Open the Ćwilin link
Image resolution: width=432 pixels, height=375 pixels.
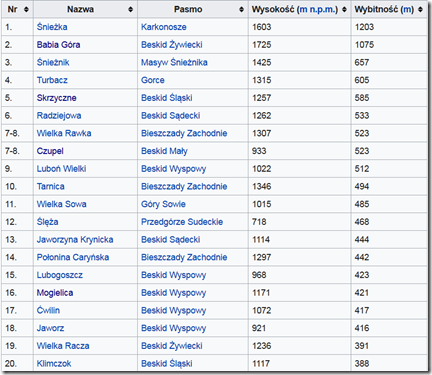(x=48, y=310)
